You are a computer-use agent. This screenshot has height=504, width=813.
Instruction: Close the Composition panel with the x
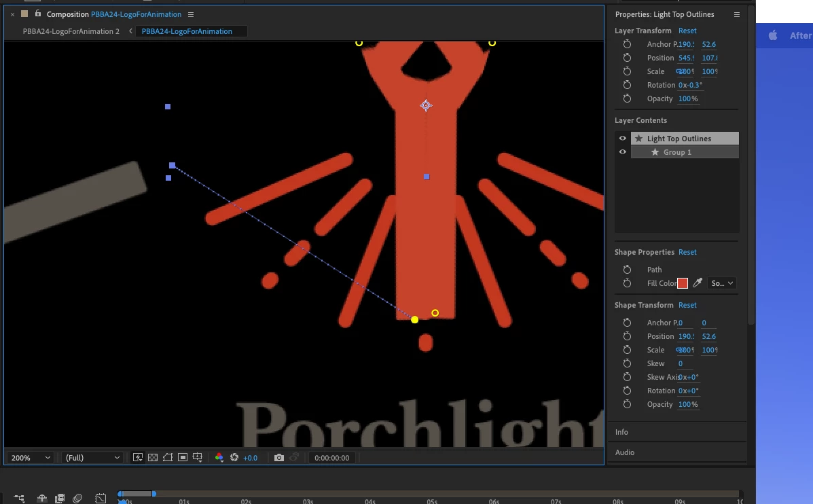pos(12,14)
